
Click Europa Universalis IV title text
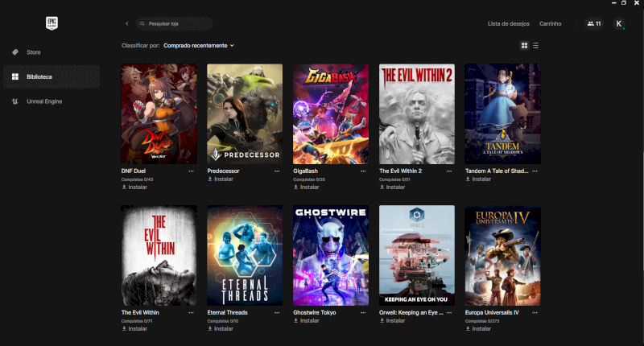(492, 313)
